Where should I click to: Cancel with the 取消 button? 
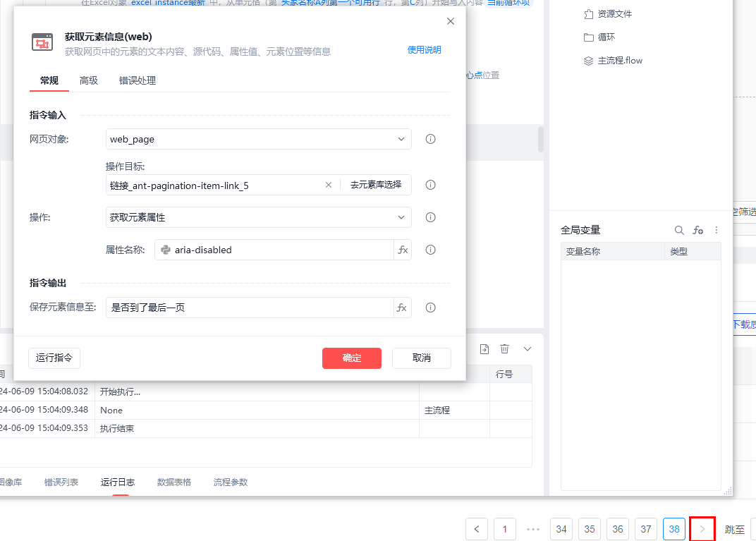422,358
